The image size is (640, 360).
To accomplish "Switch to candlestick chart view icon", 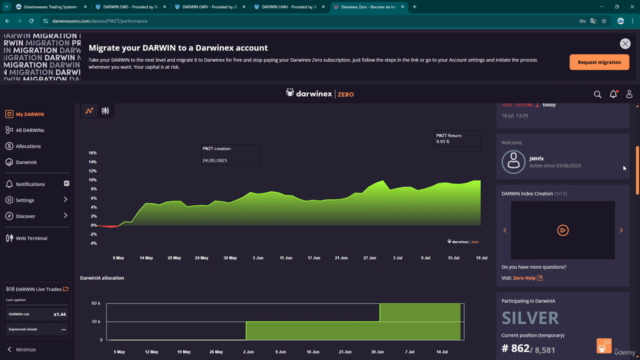I will click(x=105, y=111).
